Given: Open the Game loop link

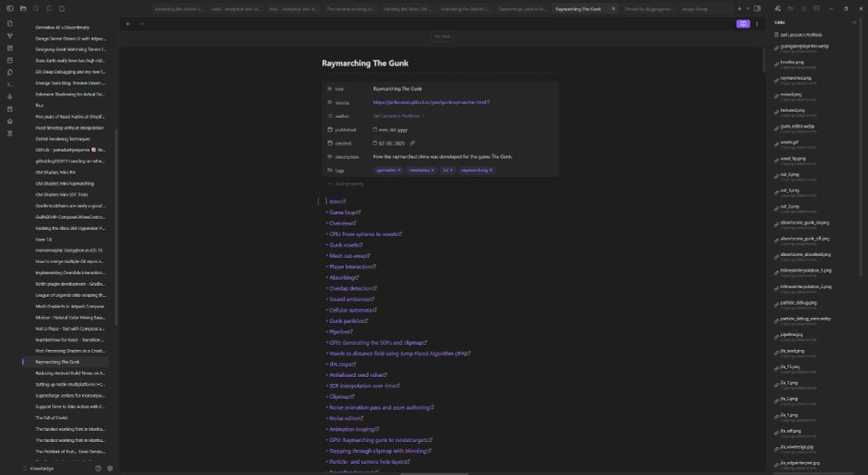Looking at the screenshot, I should click(x=345, y=213).
